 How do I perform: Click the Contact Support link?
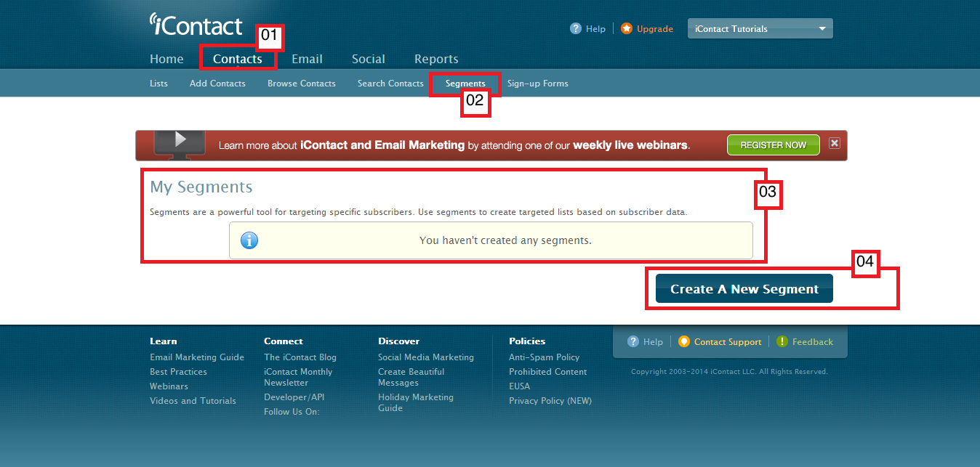tap(728, 342)
